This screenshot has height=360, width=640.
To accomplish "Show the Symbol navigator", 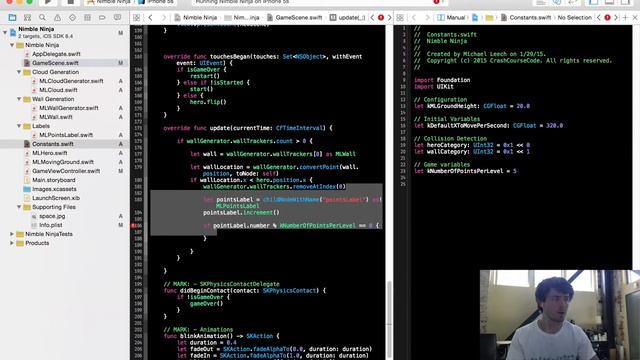I will pos(27,18).
